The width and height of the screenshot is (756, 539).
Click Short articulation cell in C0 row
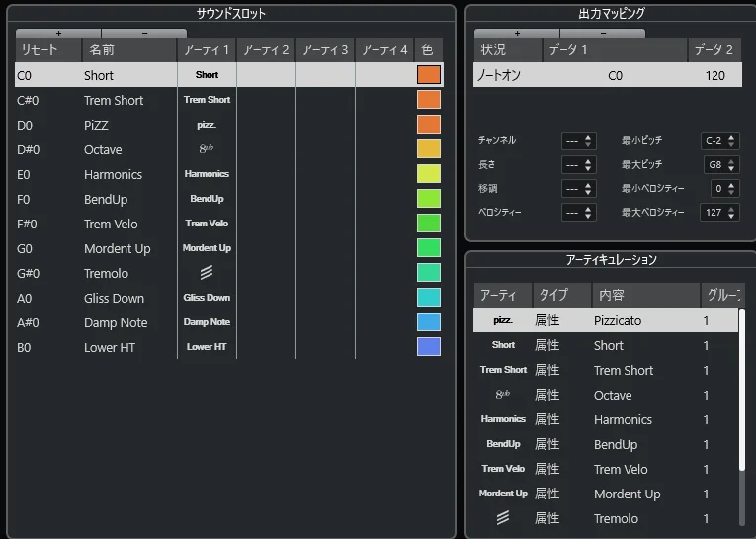(207, 75)
